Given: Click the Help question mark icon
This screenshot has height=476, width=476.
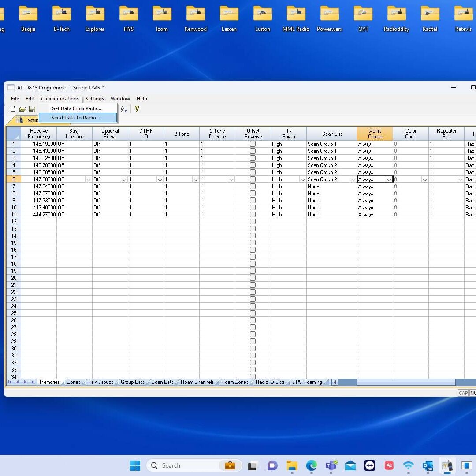Looking at the screenshot, I should (x=137, y=109).
